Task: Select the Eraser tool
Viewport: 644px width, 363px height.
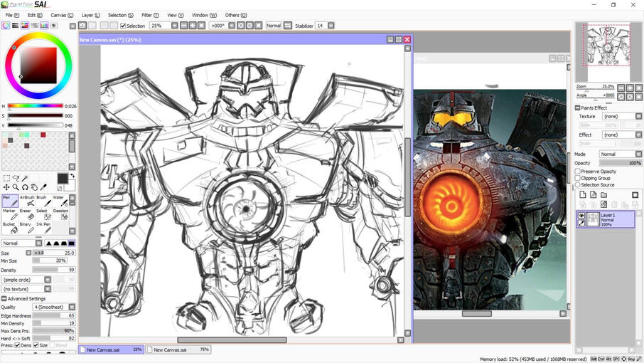Action: click(x=27, y=214)
